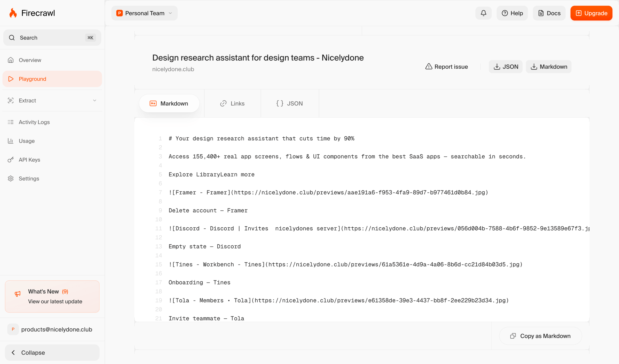The width and height of the screenshot is (619, 364).
Task: Click line '# Your design research assistant'
Action: click(x=262, y=138)
